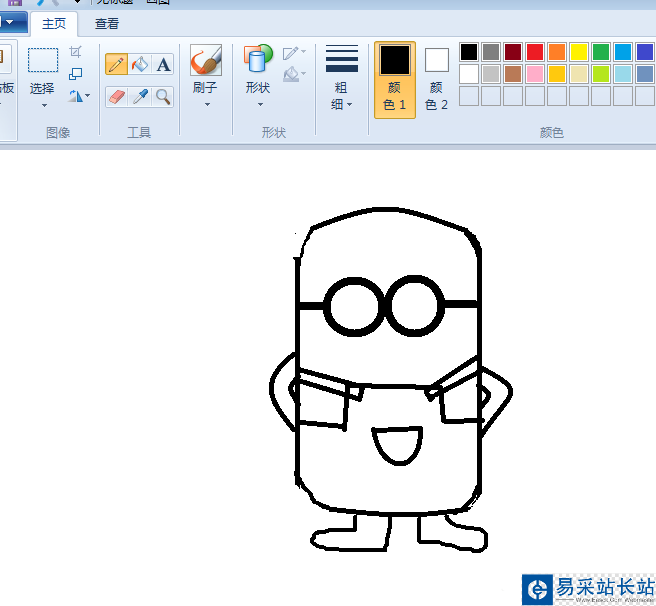656x606 pixels.
Task: Select the Eraser tool
Action: click(x=116, y=97)
